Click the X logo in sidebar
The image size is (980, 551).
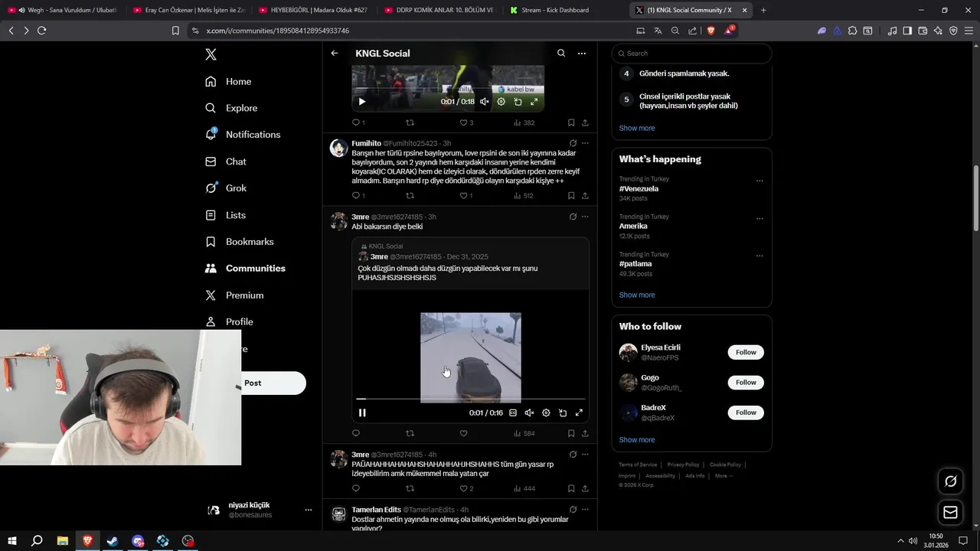(x=211, y=54)
